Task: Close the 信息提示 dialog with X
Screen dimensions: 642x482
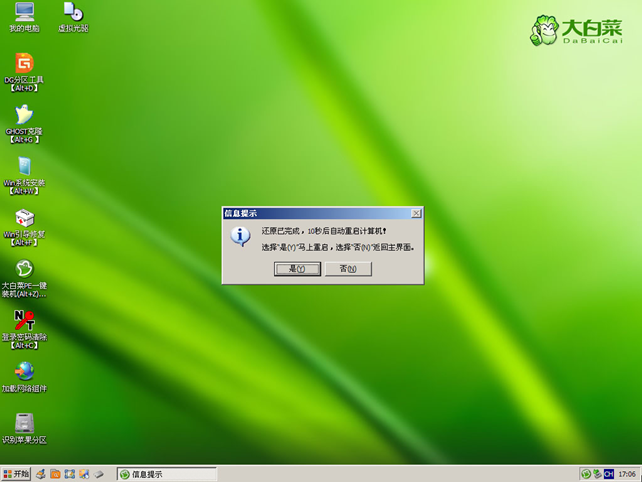Action: (416, 213)
